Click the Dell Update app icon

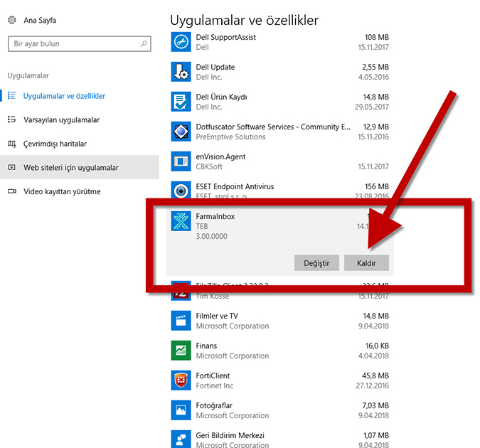(181, 72)
